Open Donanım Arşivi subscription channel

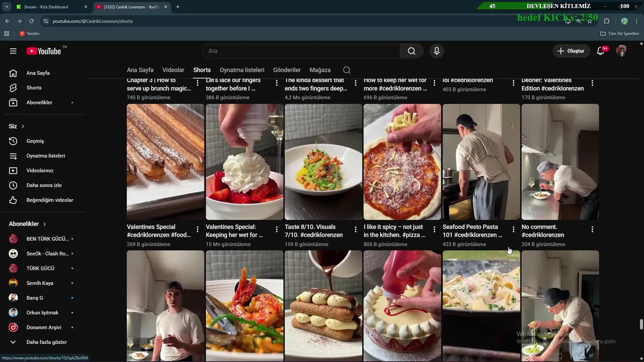click(x=43, y=327)
